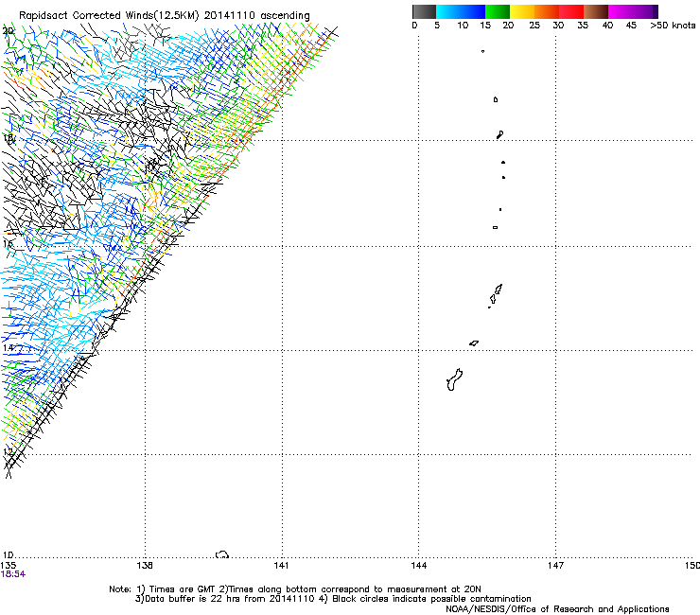700x615 pixels.
Task: Click the small island outline at the 10N gridline
Action: 222,554
